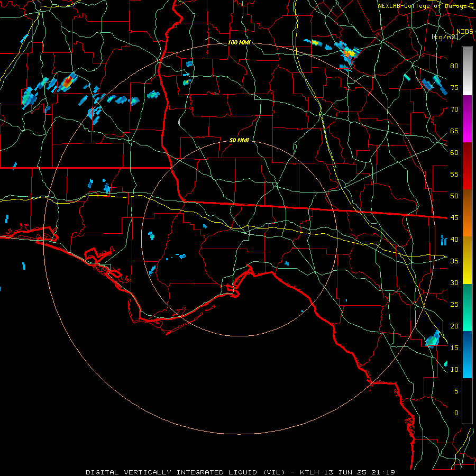Click the product title 'DIGITAL VERTICALLY INTEGRATED LIQUID (VIL)'
Viewport: 476px width, 476px height.
point(186,472)
